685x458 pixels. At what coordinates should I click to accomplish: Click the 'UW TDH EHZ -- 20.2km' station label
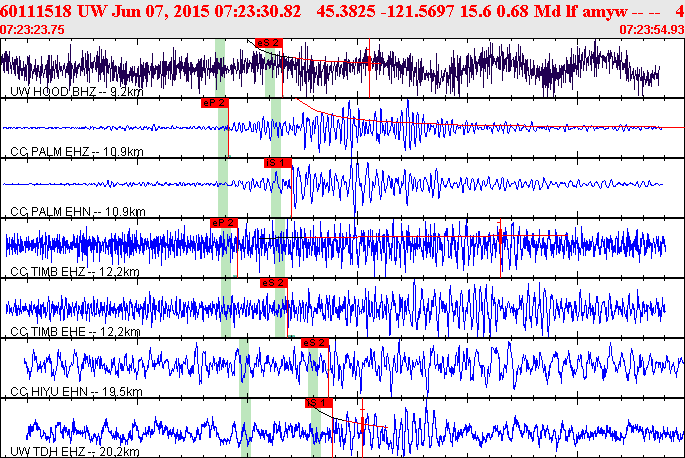point(75,451)
